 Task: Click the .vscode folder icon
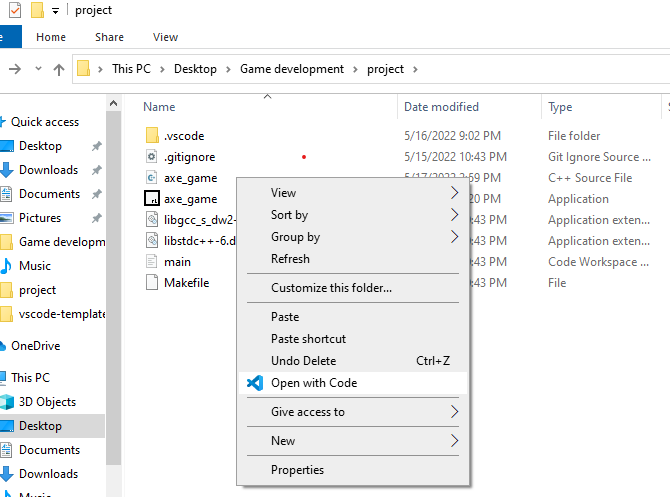[152, 135]
